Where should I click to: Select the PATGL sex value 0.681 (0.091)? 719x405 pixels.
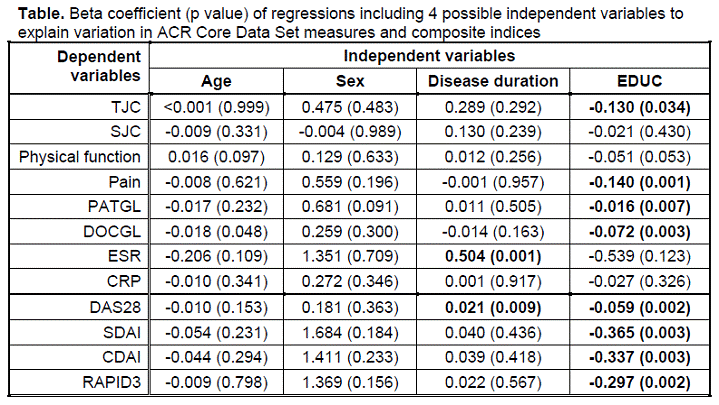(x=350, y=206)
